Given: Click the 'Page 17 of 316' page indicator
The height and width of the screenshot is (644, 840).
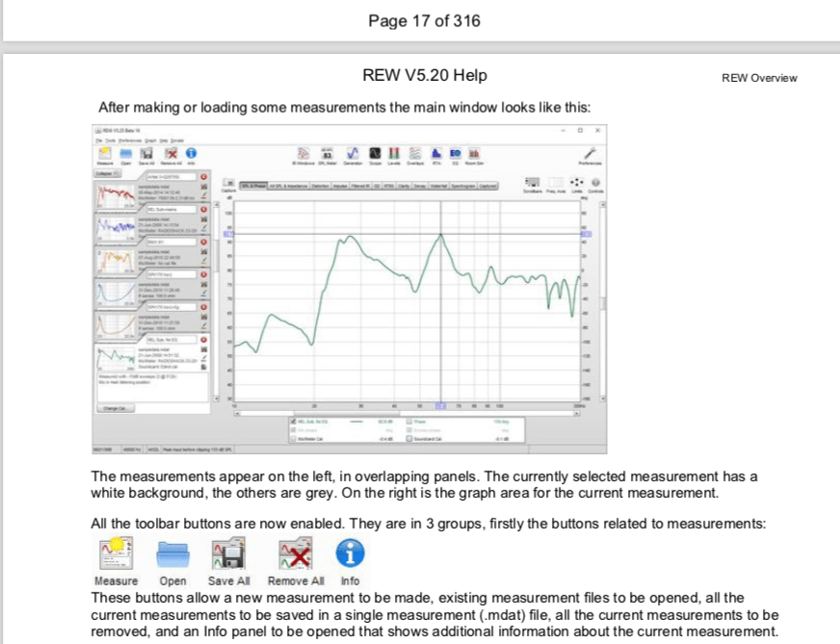Looking at the screenshot, I should (424, 21).
